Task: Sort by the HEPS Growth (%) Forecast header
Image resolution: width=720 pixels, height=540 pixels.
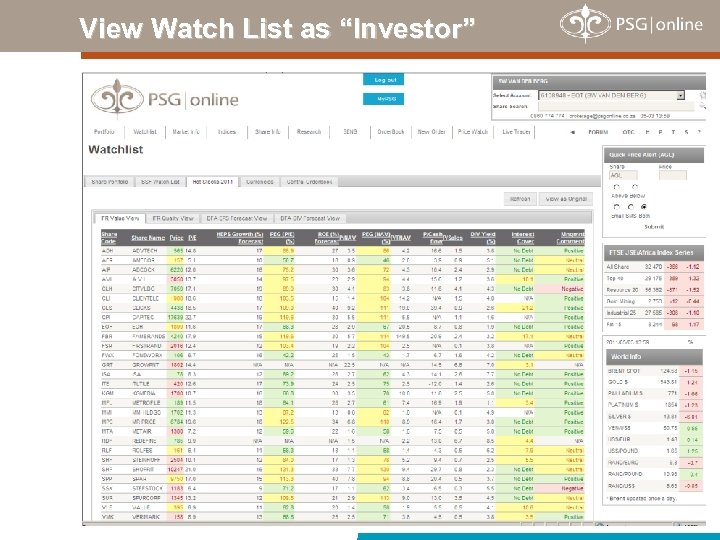Action: (x=240, y=238)
